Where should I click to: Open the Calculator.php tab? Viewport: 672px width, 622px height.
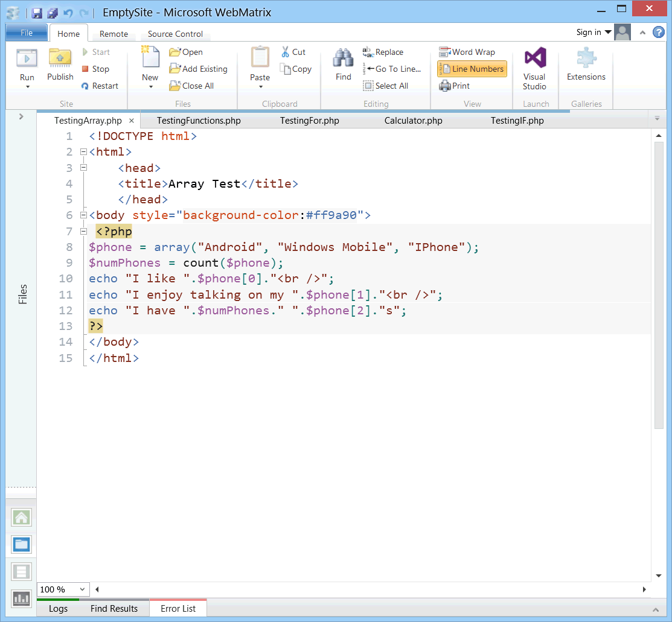pos(413,121)
